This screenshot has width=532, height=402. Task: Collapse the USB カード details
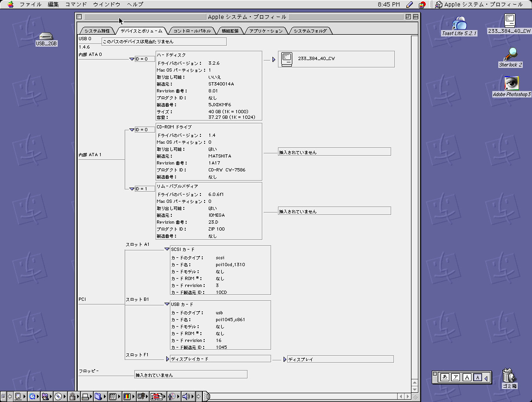(x=167, y=304)
